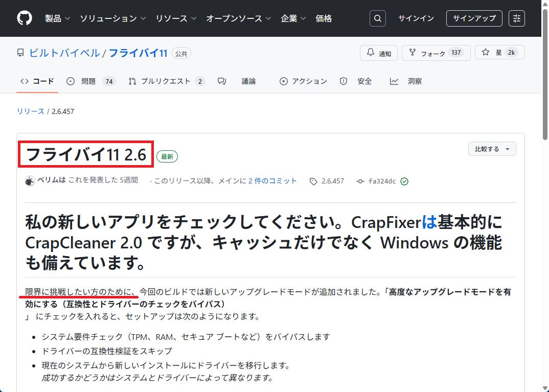Click the tag icon next to 2.6.457
Screen dimensions: 549x392
click(313, 181)
